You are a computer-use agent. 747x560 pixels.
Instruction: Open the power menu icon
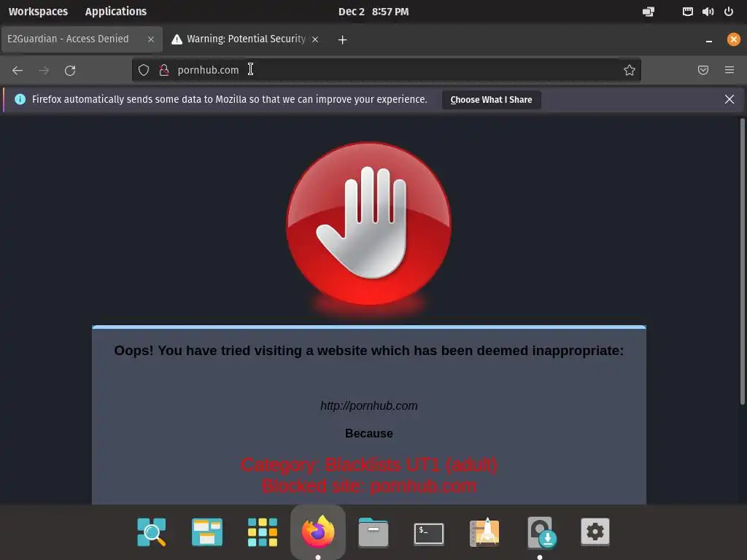729,12
